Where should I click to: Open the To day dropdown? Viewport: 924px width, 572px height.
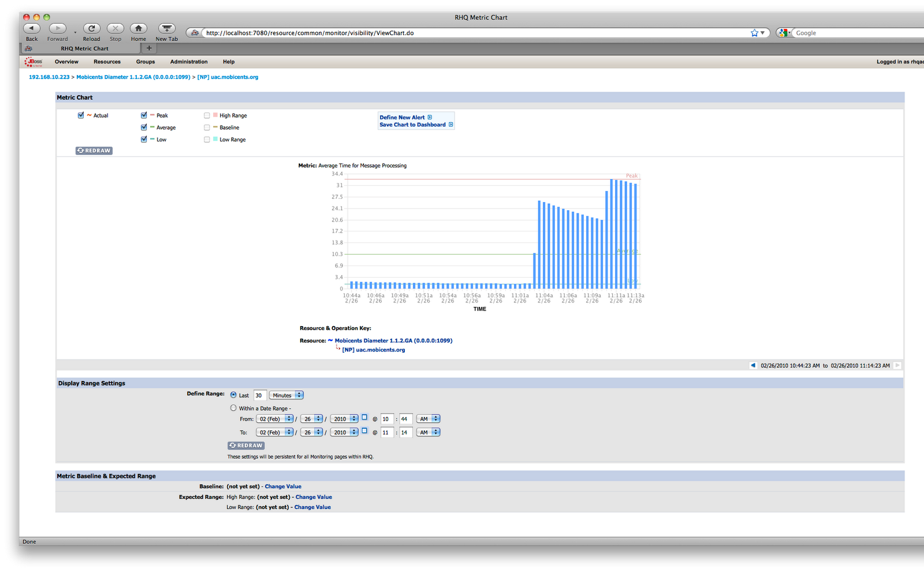point(312,432)
